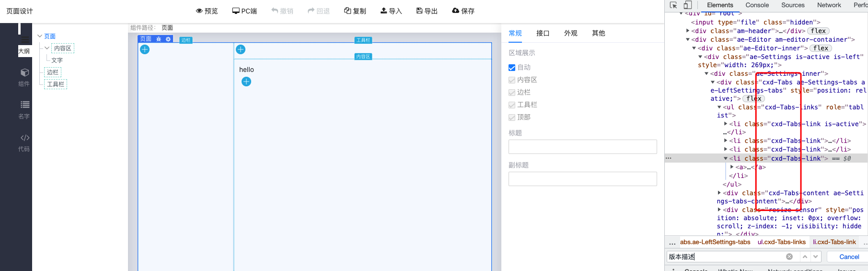Viewport: 868px width, 271px height.
Task: Open the DevTools Console tab
Action: (757, 5)
